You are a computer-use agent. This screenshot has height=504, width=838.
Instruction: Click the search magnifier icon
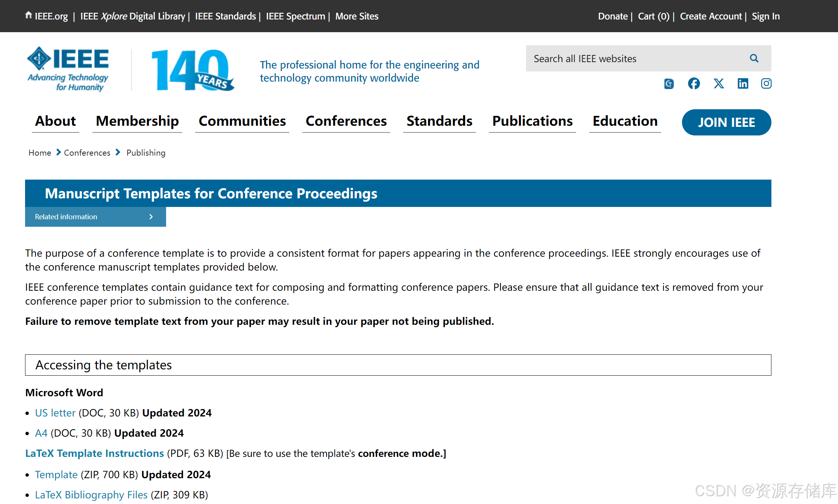pyautogui.click(x=754, y=58)
